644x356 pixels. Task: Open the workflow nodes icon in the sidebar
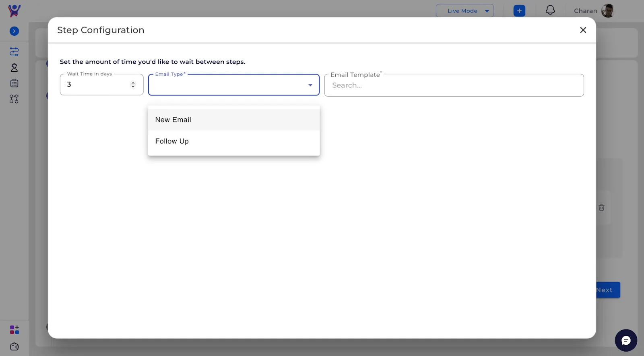pyautogui.click(x=14, y=99)
